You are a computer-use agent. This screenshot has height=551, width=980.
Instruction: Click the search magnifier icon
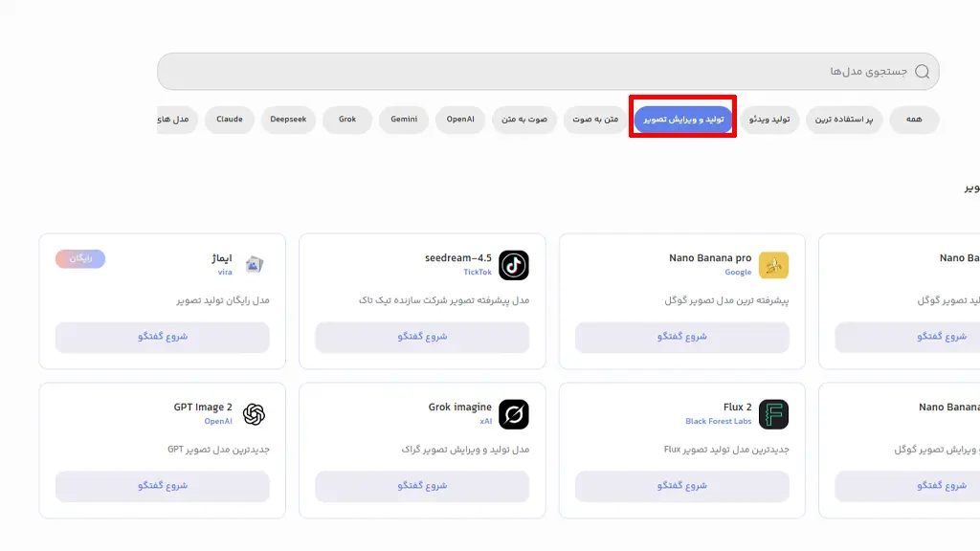coord(922,71)
